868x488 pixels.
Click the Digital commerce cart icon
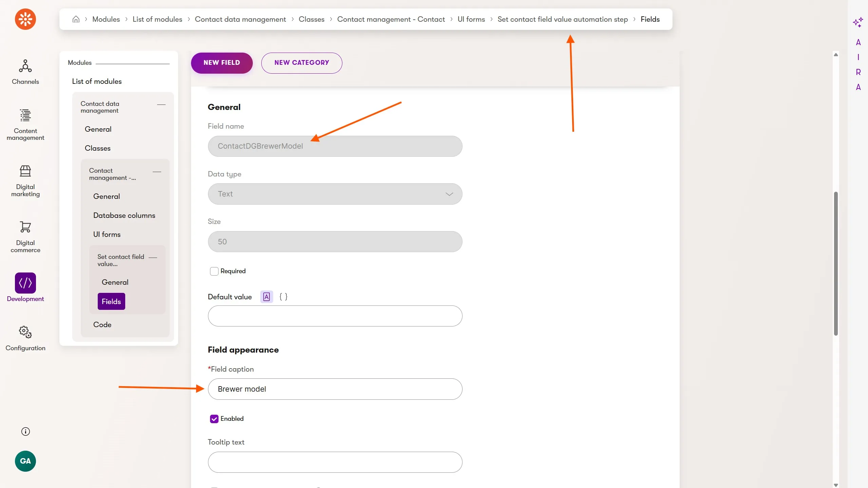tap(25, 227)
